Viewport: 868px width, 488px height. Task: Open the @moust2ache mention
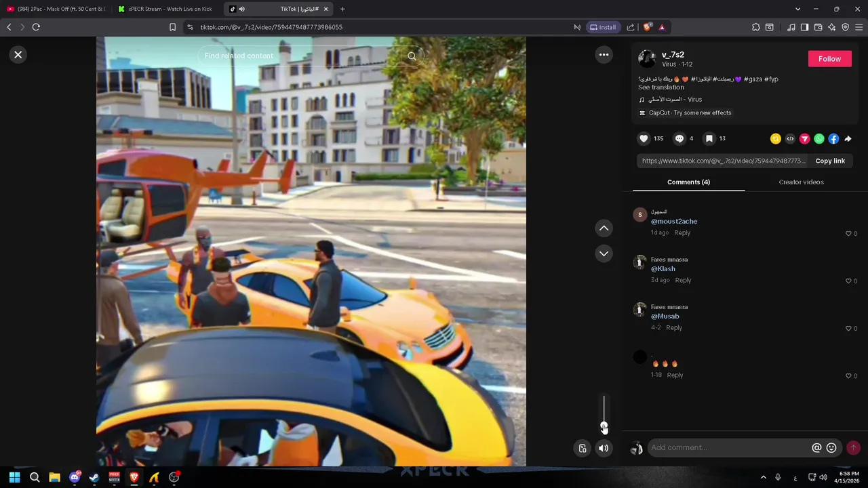click(674, 222)
